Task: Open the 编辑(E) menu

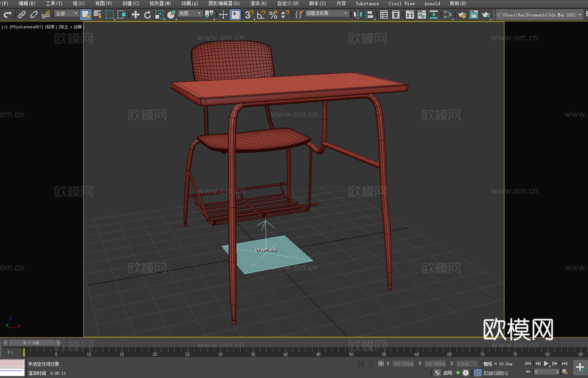Action: pyautogui.click(x=27, y=3)
